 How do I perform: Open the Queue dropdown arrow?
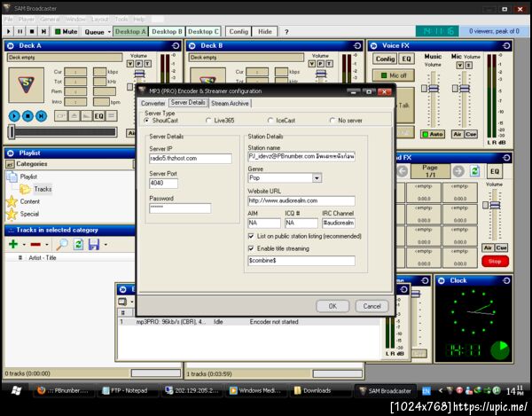pos(109,32)
